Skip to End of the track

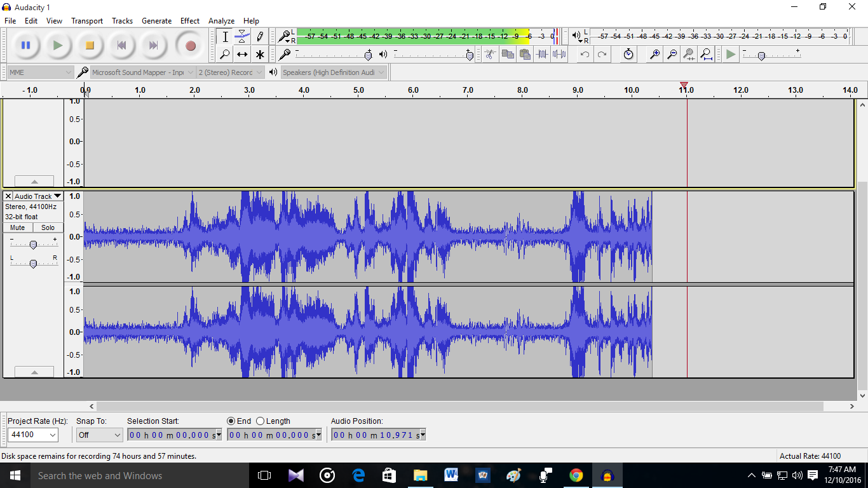pyautogui.click(x=153, y=45)
